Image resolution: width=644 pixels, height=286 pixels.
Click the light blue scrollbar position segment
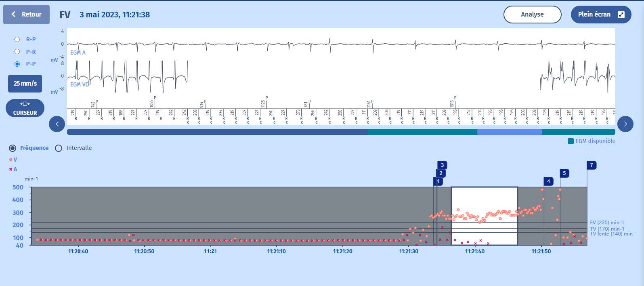click(509, 132)
